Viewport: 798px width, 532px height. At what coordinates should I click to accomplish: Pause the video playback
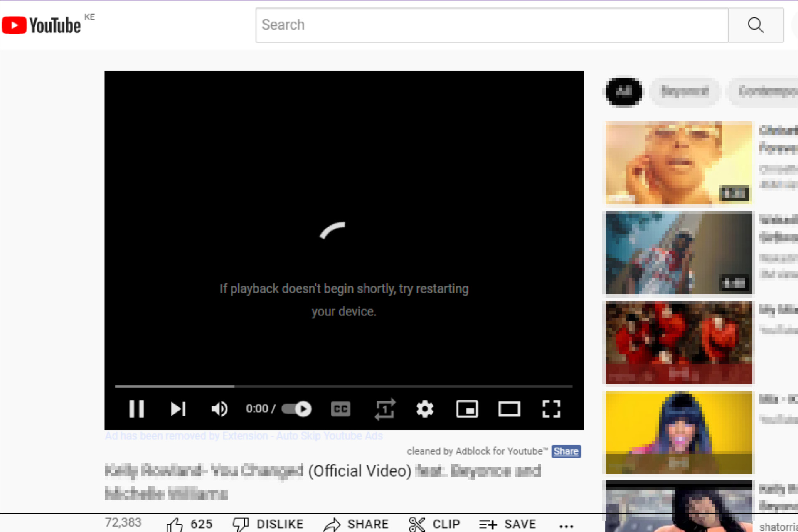pyautogui.click(x=136, y=409)
